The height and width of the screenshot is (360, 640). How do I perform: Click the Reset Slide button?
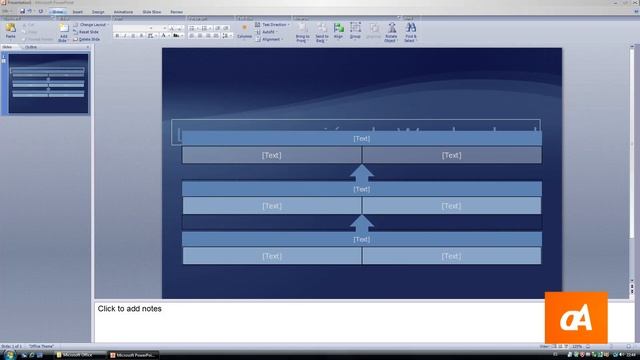click(x=86, y=32)
